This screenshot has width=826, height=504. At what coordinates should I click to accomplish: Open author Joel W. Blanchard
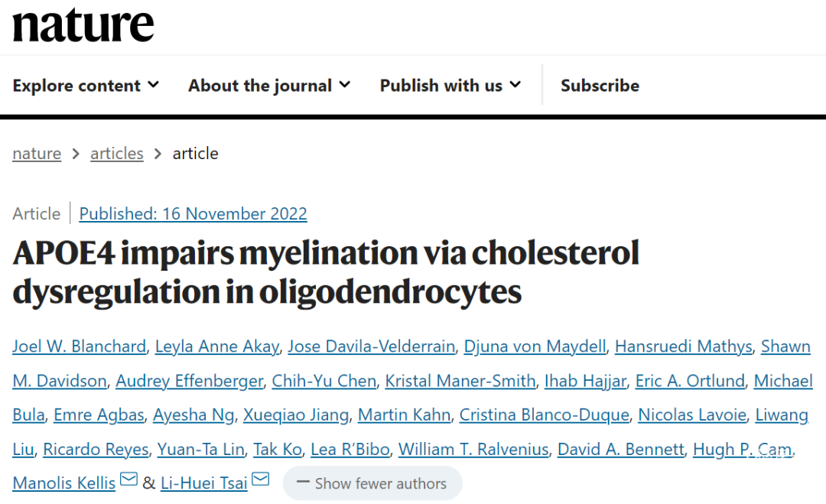click(x=79, y=346)
